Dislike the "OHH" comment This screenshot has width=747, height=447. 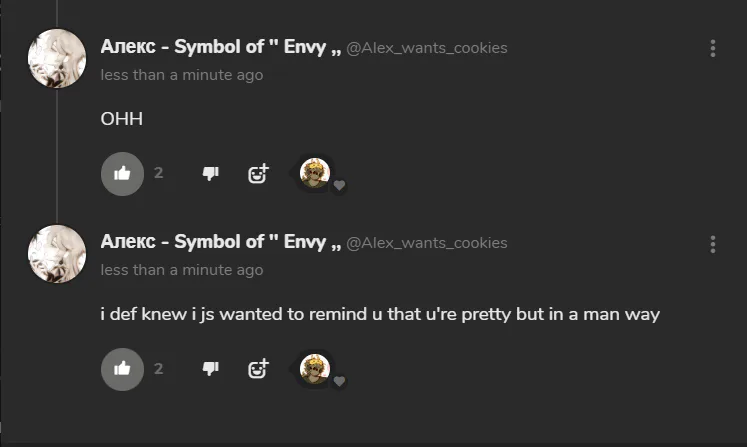point(210,173)
